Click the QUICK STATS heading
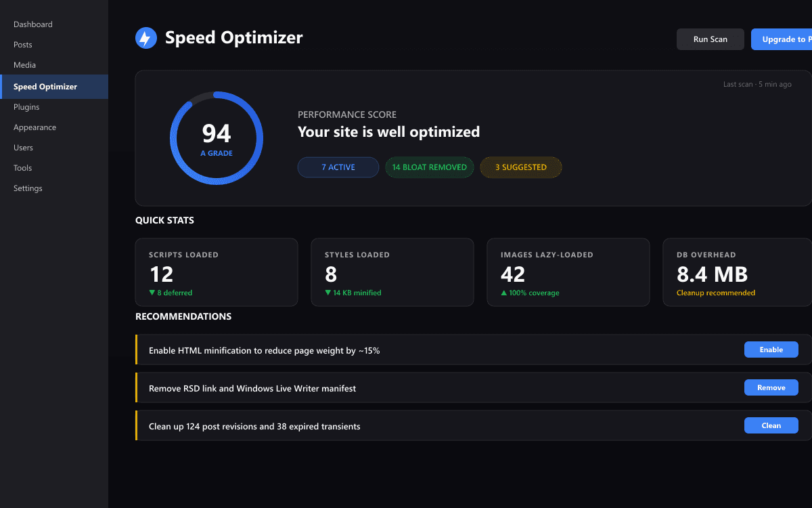This screenshot has height=508, width=812. [164, 220]
